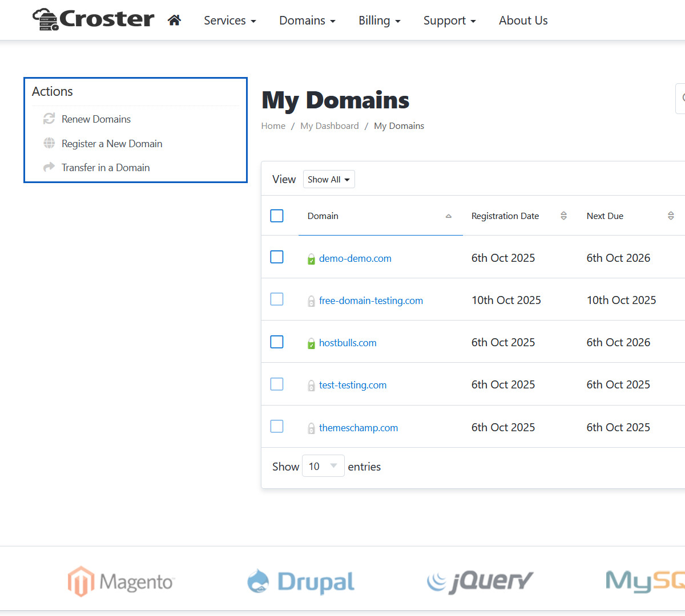The image size is (685, 616).
Task: Click the globe icon for Register Domain
Action: click(x=49, y=143)
